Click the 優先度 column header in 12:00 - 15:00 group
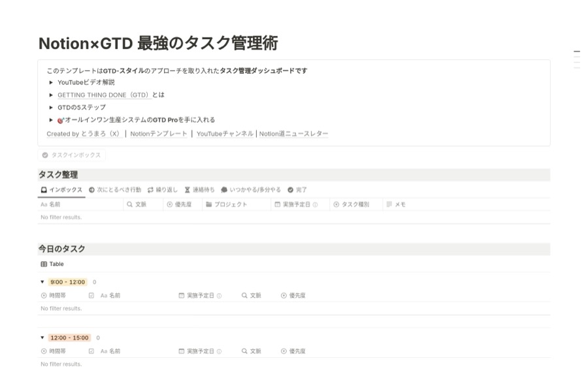The image size is (588, 367). 293,351
